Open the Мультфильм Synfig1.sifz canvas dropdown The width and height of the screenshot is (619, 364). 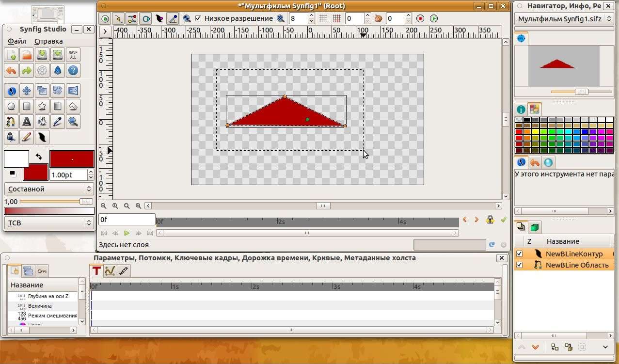564,19
